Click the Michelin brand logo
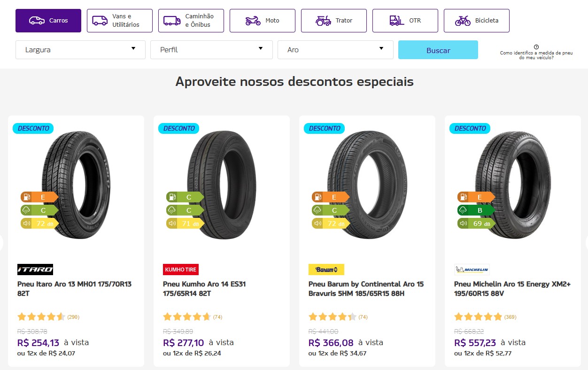588x370 pixels. (472, 270)
